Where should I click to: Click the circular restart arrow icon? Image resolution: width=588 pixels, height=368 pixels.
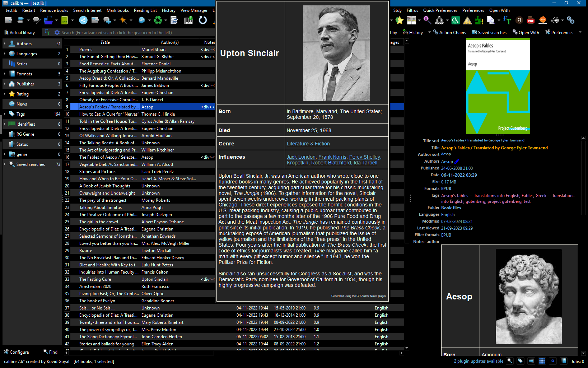coord(203,20)
